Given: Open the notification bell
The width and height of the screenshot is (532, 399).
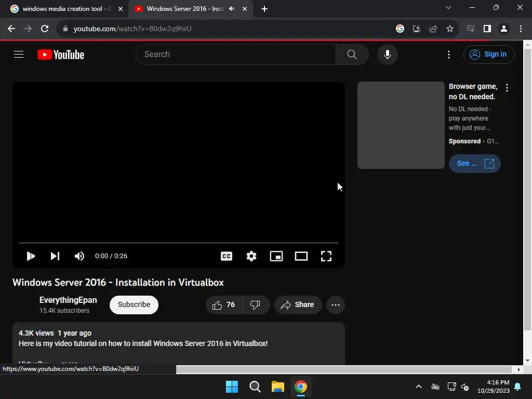Looking at the screenshot, I should tap(518, 387).
